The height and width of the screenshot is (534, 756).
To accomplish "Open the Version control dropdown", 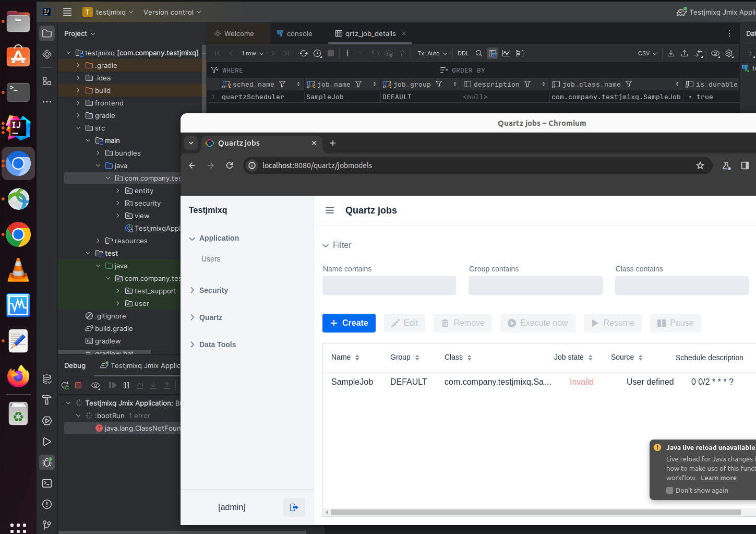I will click(x=172, y=12).
